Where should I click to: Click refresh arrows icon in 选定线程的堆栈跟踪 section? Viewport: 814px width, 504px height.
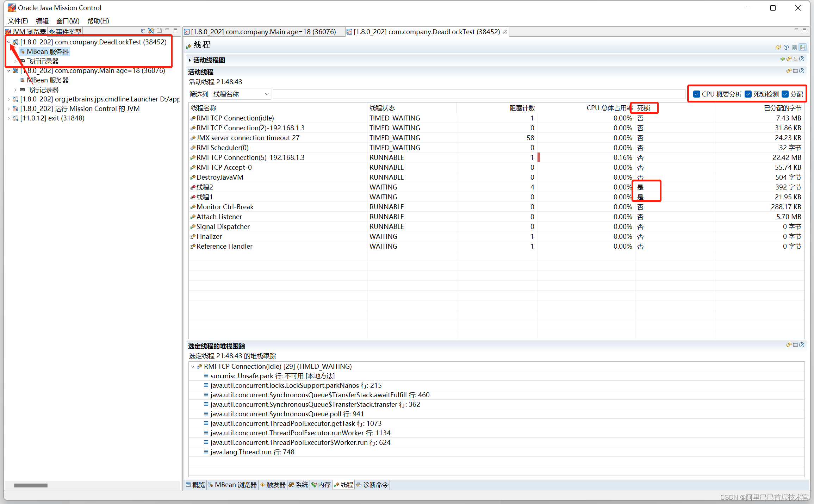click(789, 345)
